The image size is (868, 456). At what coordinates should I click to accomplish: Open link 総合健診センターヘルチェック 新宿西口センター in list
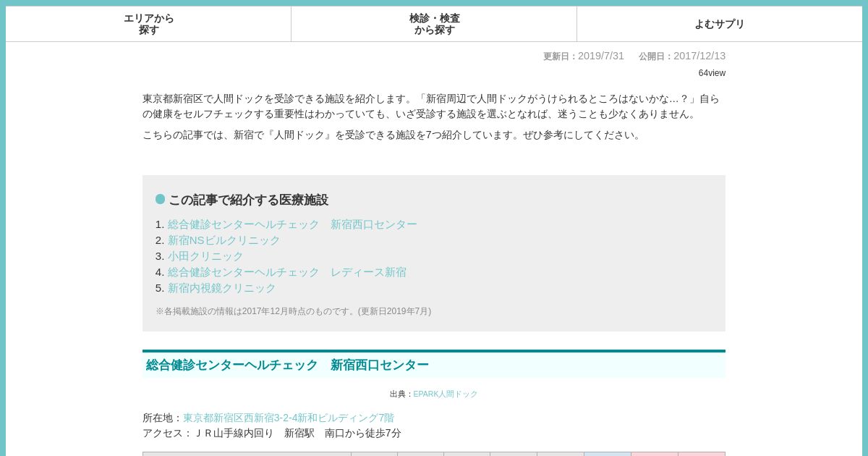pos(292,224)
